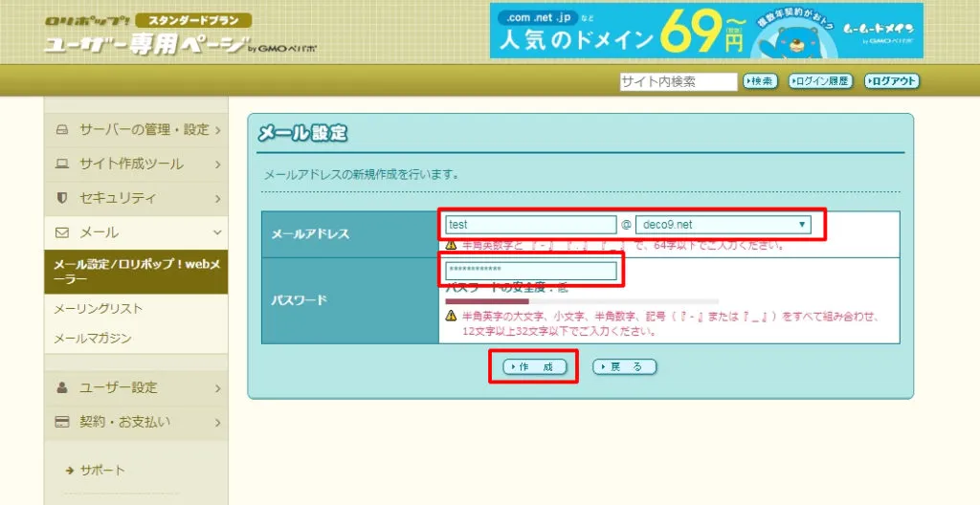This screenshot has height=505, width=980.
Task: Expand セキュリティ menu chevron
Action: pyautogui.click(x=217, y=199)
